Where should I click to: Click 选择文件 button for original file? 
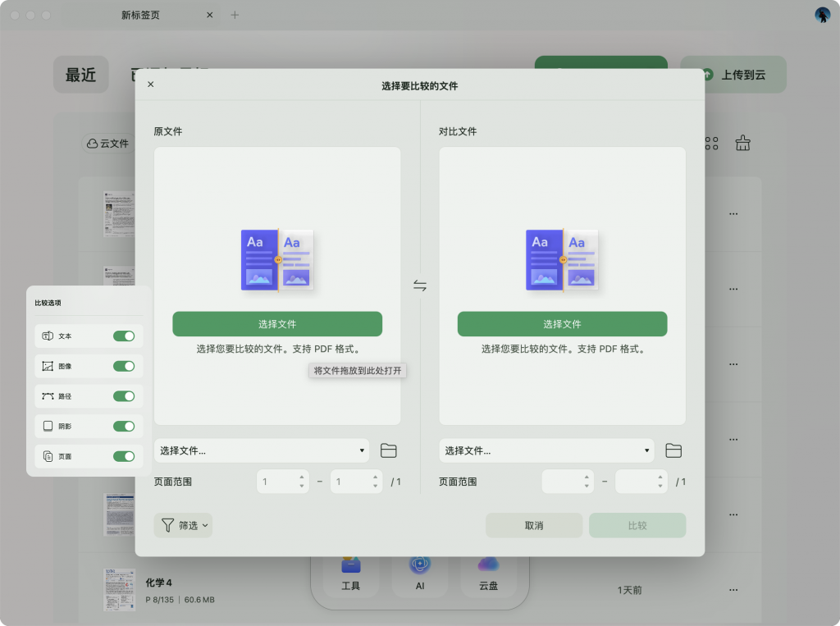[277, 324]
